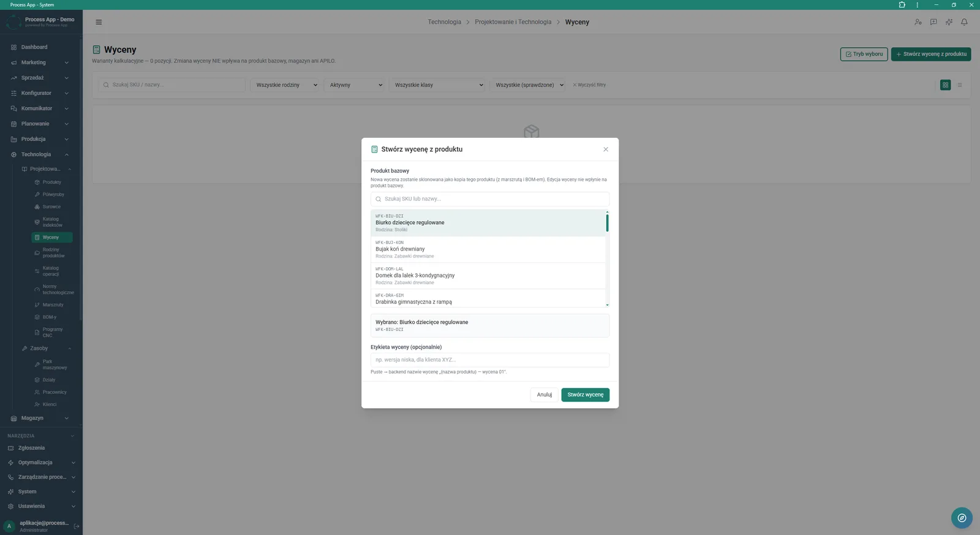Click the Szukaj SKU / nazwy page search

[171, 85]
